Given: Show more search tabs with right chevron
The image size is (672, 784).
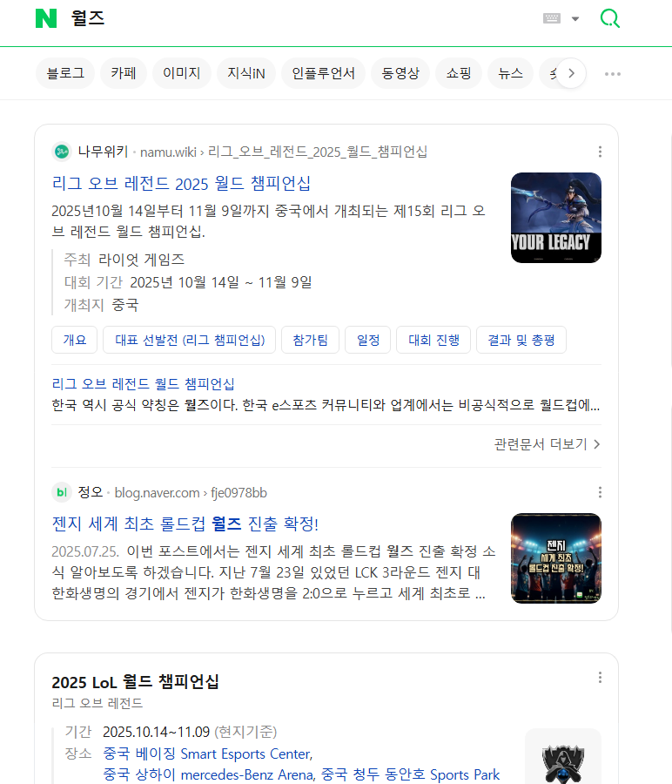Looking at the screenshot, I should 571,73.
